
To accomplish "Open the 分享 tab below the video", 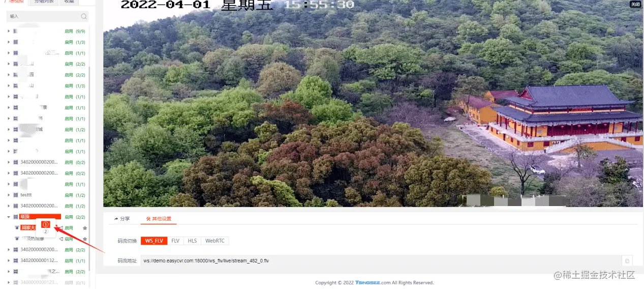I will 122,218.
